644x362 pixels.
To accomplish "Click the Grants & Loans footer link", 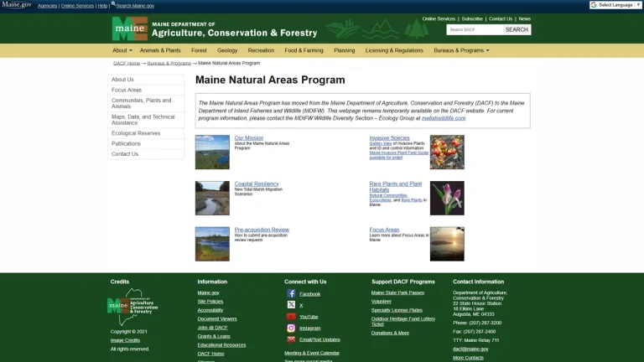I will pos(214,336).
